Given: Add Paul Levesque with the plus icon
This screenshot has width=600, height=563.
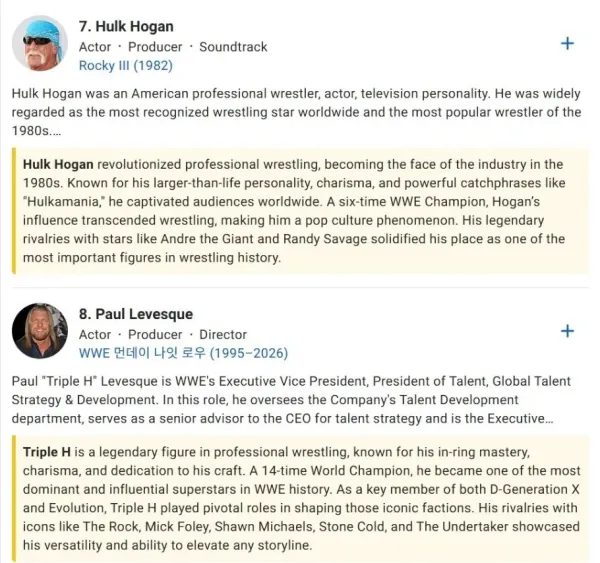Looking at the screenshot, I should 567,331.
